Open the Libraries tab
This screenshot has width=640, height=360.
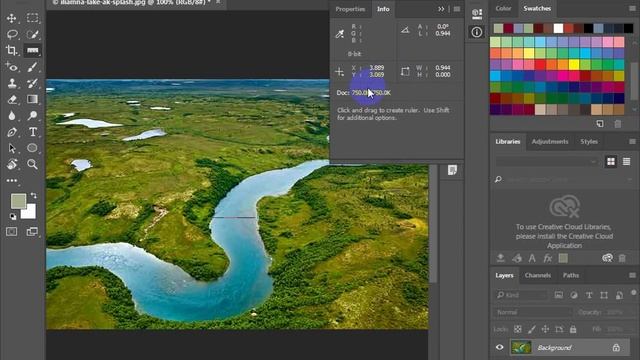[x=508, y=142]
